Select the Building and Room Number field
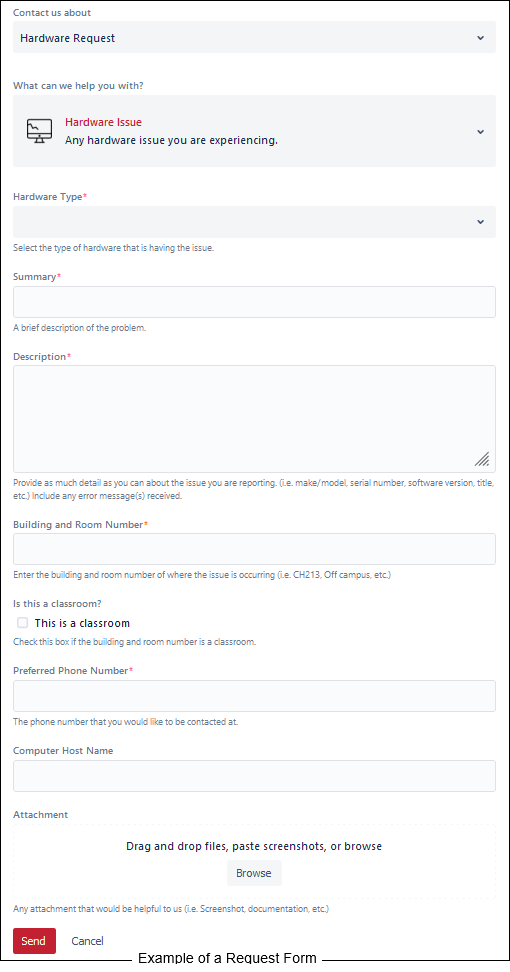510x972 pixels. pyautogui.click(x=254, y=549)
